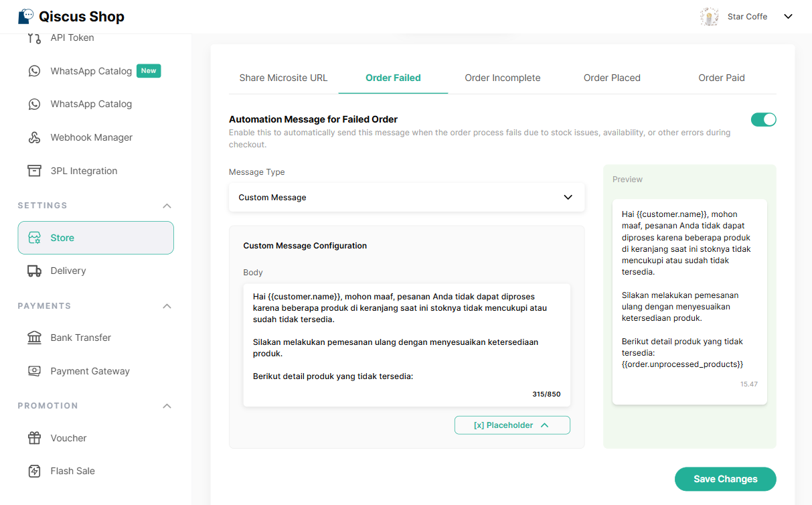This screenshot has width=812, height=505.
Task: Disable the failed order automation toggle
Action: click(x=763, y=120)
